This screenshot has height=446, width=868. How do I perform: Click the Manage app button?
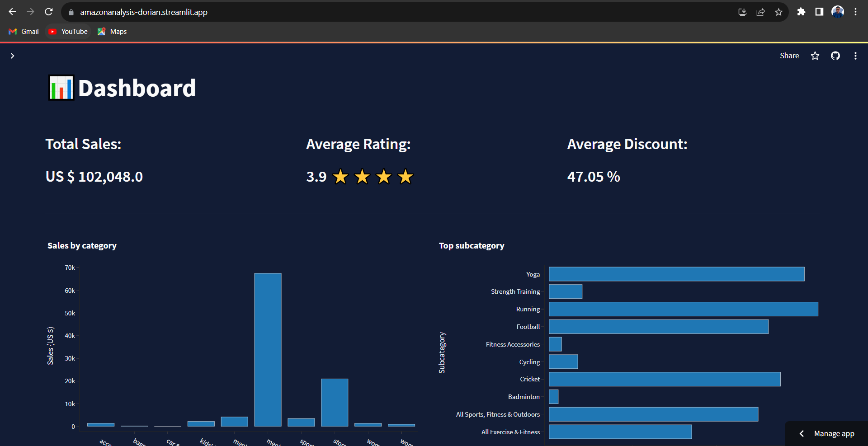[827, 433]
